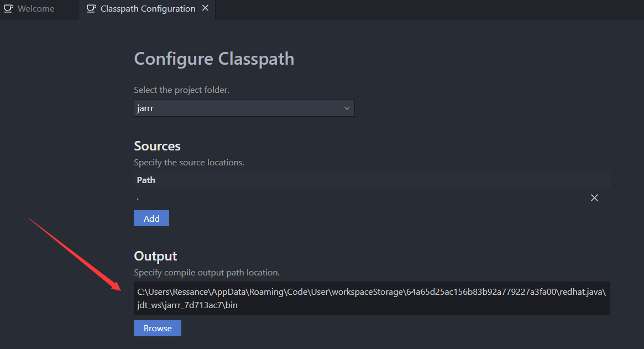Click Browse to pick an output folder
This screenshot has width=644, height=349.
(x=157, y=328)
